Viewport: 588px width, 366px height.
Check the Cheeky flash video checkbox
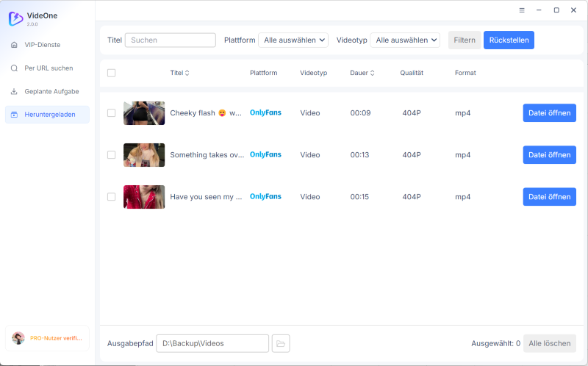112,113
